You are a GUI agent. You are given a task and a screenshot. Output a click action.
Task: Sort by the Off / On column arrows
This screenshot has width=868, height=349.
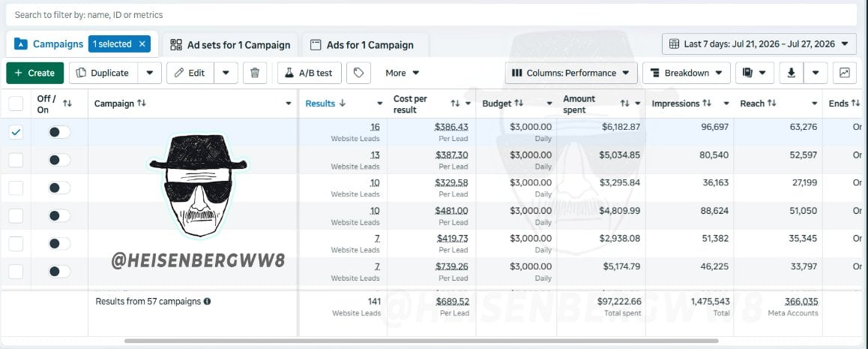point(67,104)
